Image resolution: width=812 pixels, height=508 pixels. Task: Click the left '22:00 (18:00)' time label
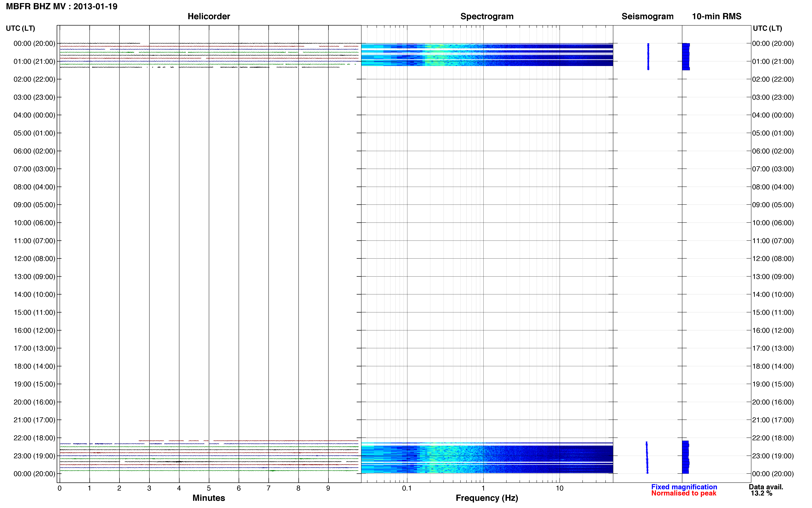click(x=34, y=438)
